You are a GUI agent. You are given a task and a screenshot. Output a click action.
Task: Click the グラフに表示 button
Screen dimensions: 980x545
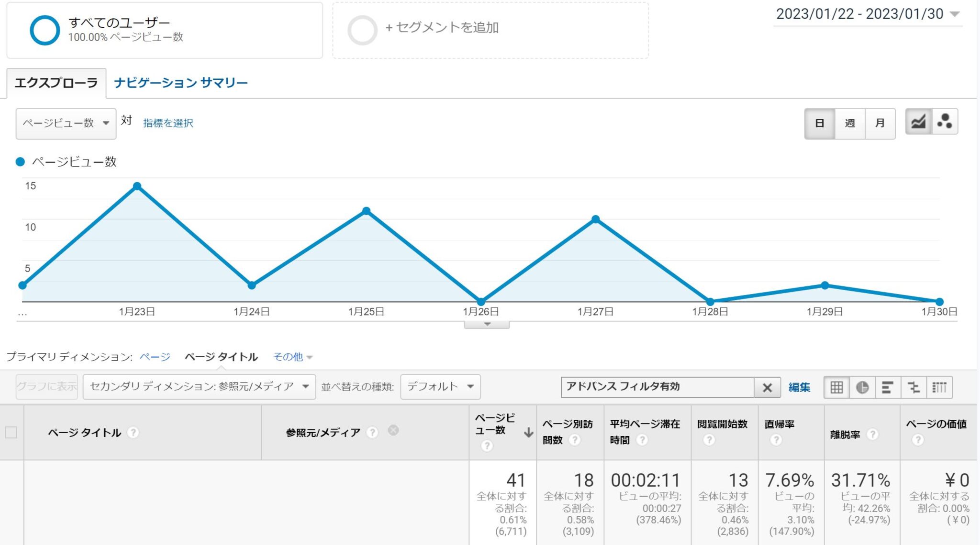coord(47,386)
